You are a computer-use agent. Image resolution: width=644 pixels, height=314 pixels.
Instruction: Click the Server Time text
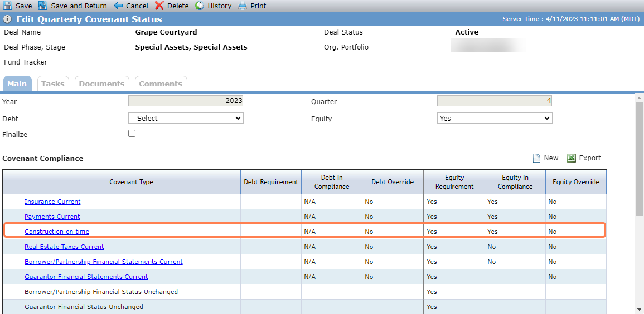coord(570,19)
